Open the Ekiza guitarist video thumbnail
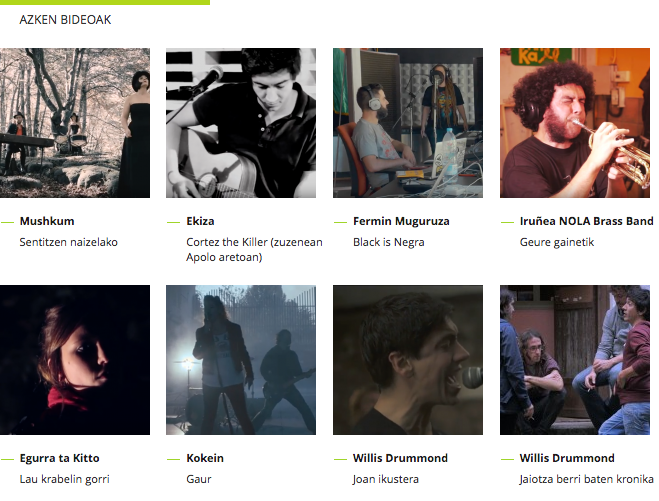 pyautogui.click(x=241, y=123)
